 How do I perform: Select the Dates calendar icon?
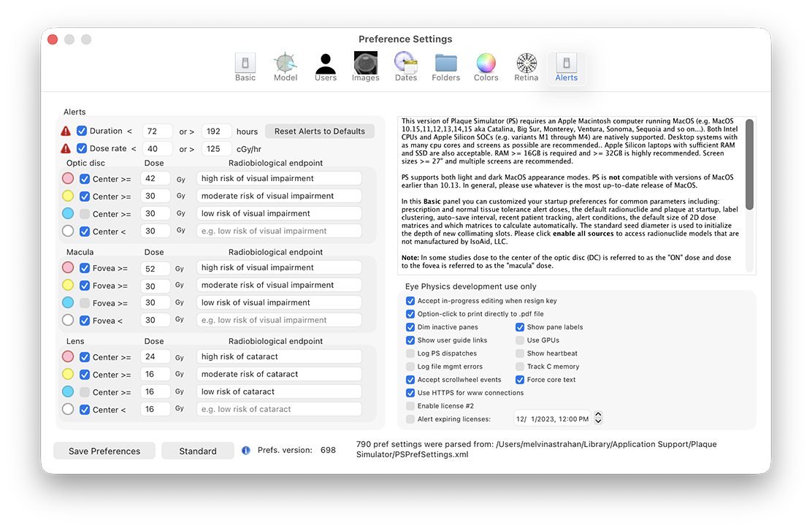point(405,67)
